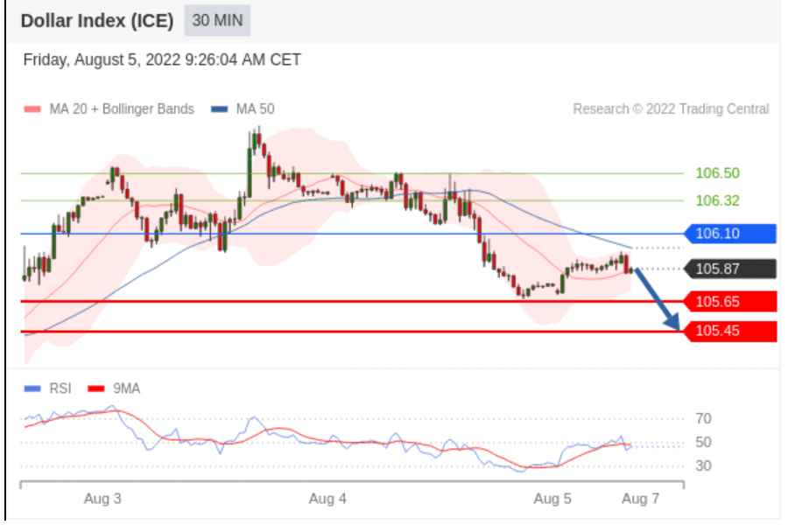Click the Aug 3 date axis label
Image resolution: width=788 pixels, height=532 pixels.
pyautogui.click(x=102, y=499)
